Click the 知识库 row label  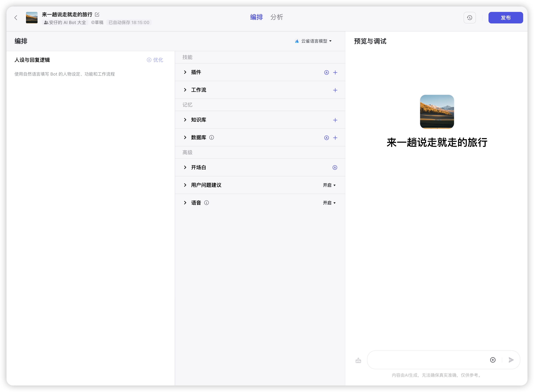click(199, 120)
